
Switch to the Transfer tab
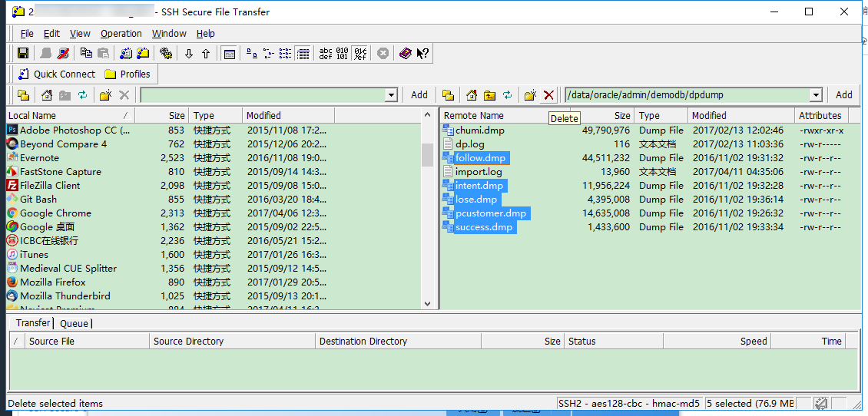(x=33, y=323)
